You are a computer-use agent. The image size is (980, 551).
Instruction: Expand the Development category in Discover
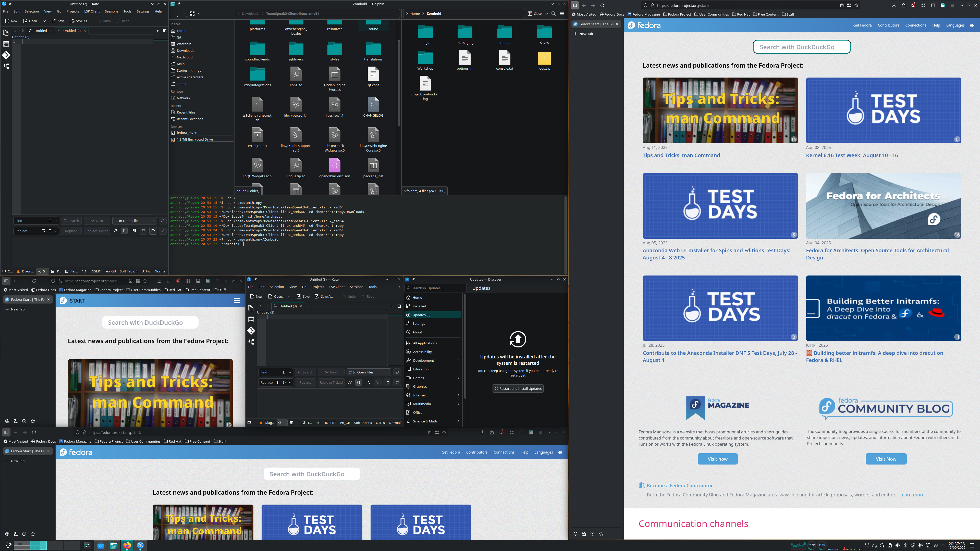[x=458, y=360]
